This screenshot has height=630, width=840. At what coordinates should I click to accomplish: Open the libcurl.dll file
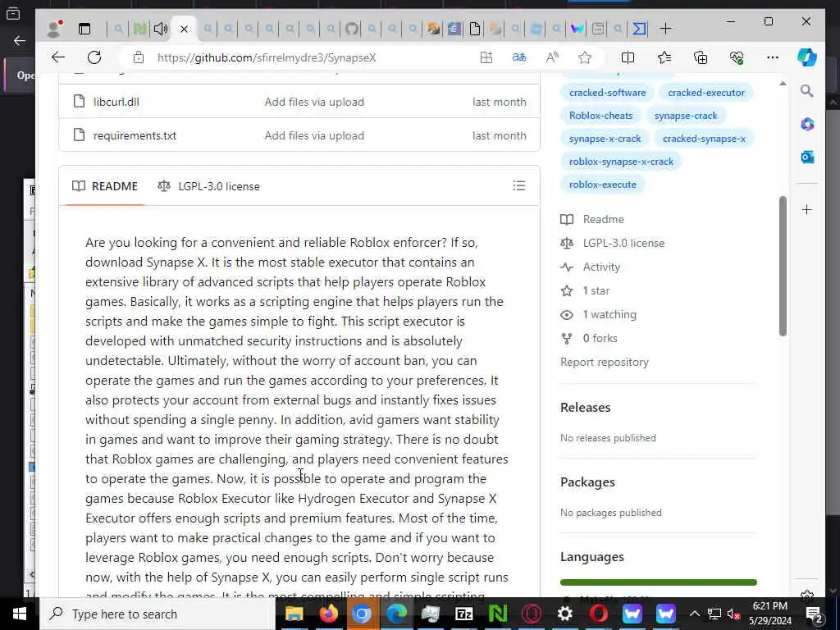[x=116, y=102]
